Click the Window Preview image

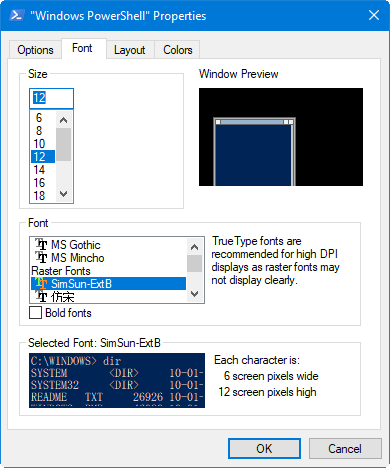(x=281, y=137)
